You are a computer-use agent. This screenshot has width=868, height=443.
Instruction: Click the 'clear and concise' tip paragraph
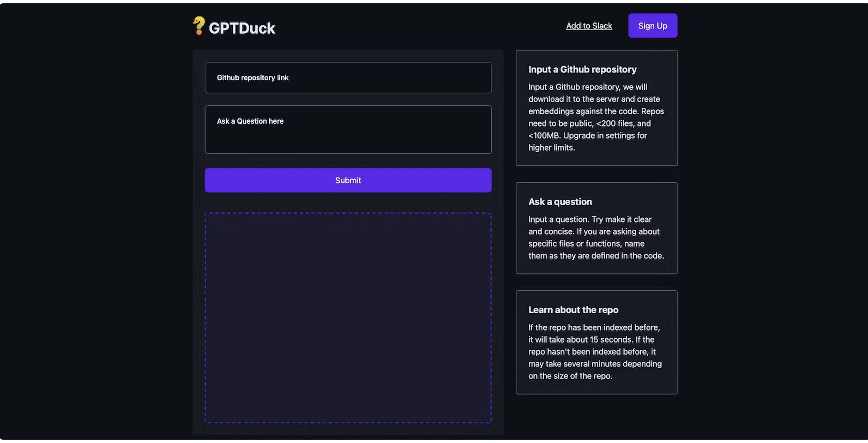(596, 237)
